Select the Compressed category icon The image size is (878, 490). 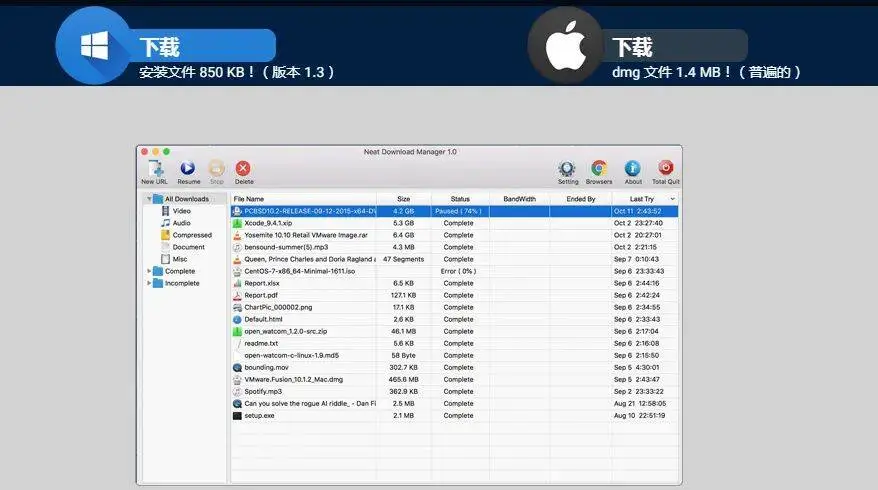click(x=166, y=235)
